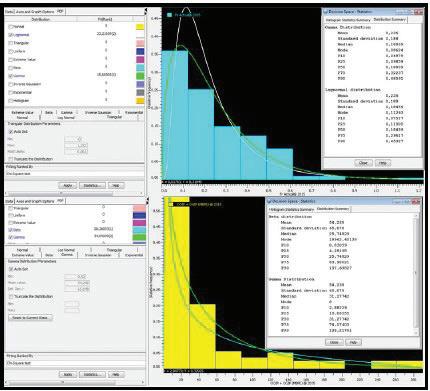The width and height of the screenshot is (430, 391).
Task: Select Distribution Summary tab in lower statistics dialog
Action: 333,209
